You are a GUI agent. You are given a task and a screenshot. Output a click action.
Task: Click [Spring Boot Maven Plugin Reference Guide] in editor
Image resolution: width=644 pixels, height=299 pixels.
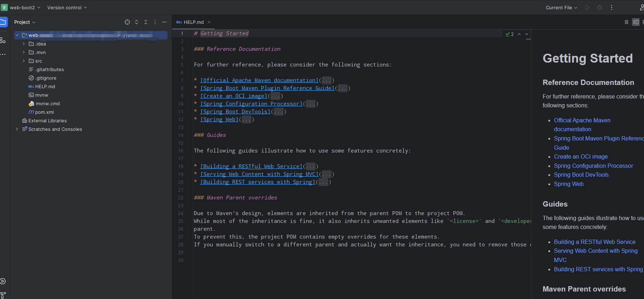pos(267,88)
